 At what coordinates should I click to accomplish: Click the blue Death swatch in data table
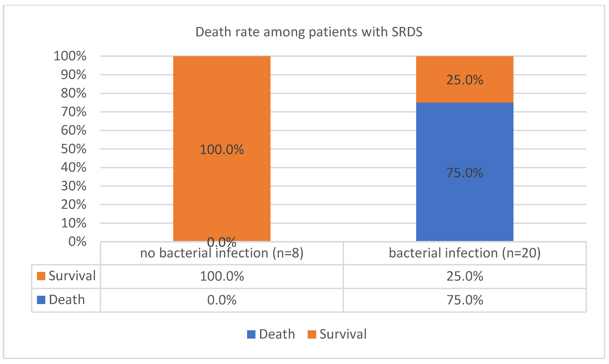point(41,300)
